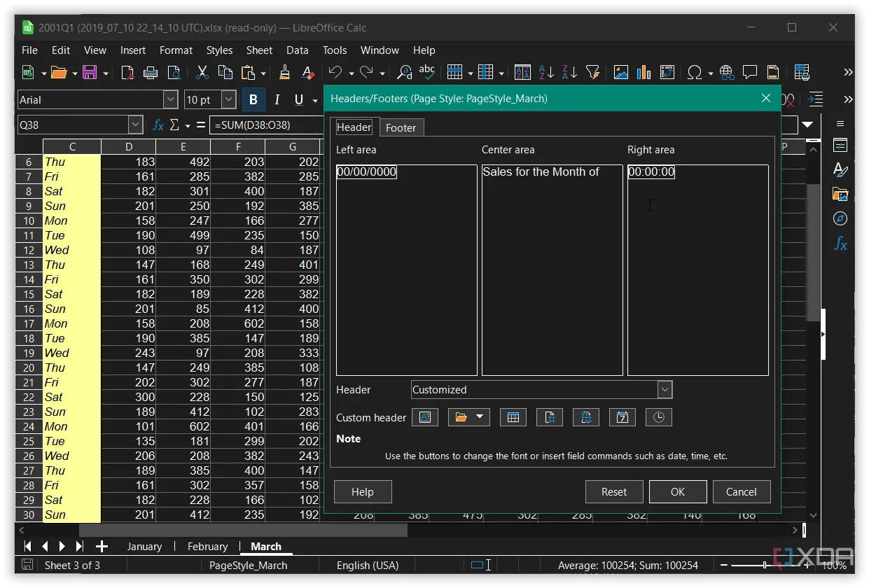
Task: Insert the Date field into header
Action: click(622, 417)
